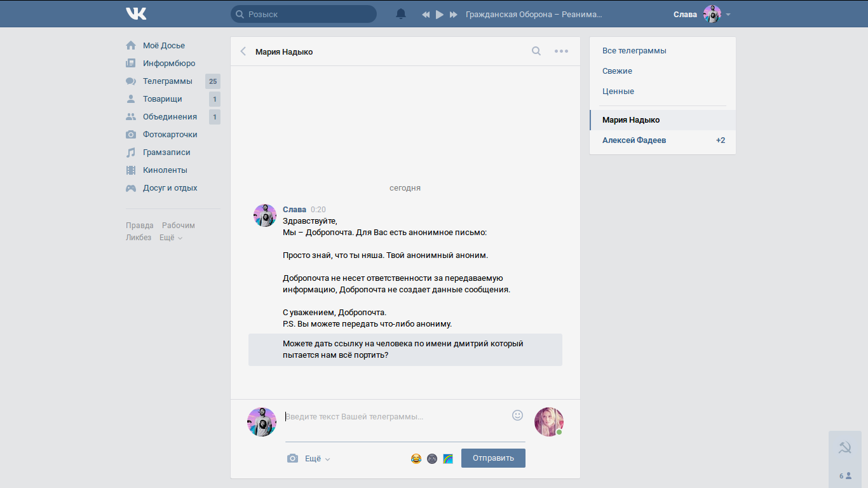Switch to Алексей Фадеев dialog tab

coord(663,140)
